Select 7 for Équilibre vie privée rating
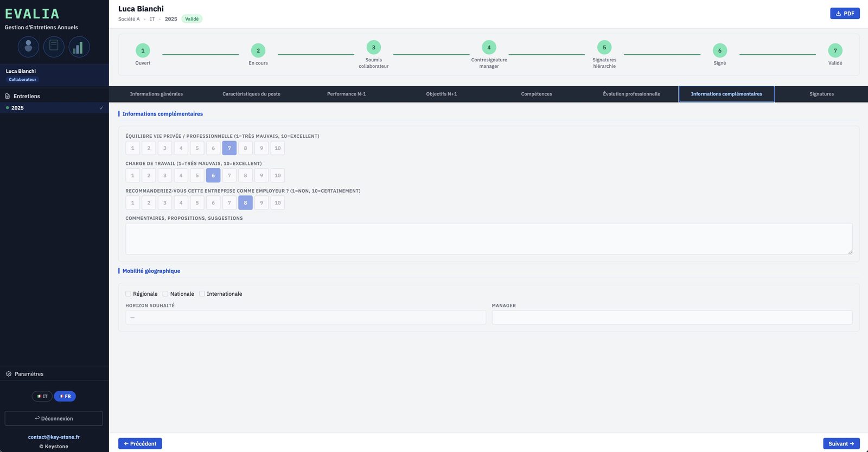Image resolution: width=868 pixels, height=452 pixels. coord(229,148)
